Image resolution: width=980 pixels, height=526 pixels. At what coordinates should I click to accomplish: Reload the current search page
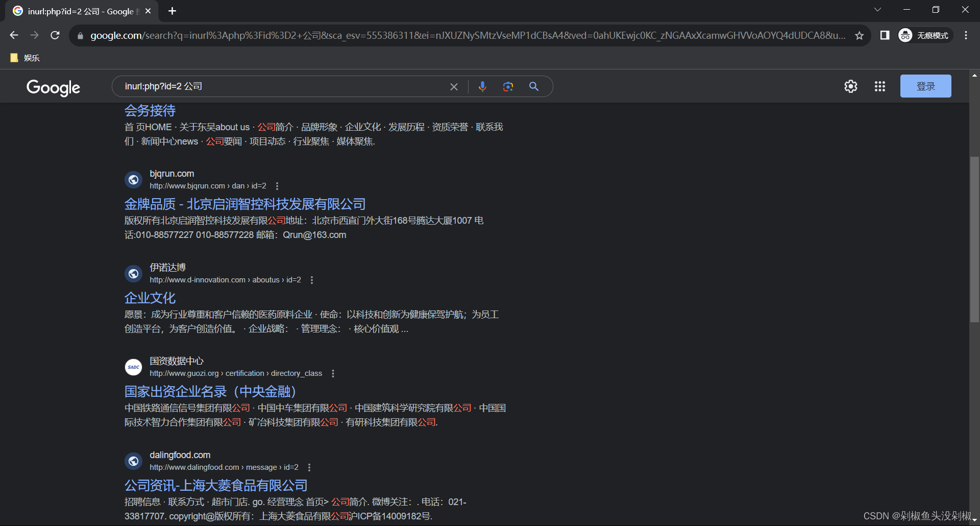coord(55,35)
